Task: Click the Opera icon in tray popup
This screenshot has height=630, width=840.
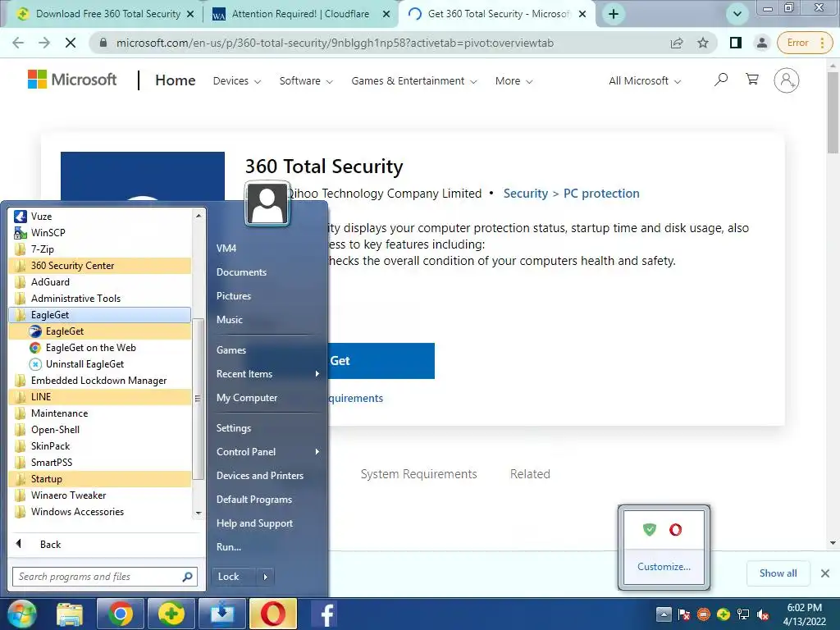Action: point(676,530)
